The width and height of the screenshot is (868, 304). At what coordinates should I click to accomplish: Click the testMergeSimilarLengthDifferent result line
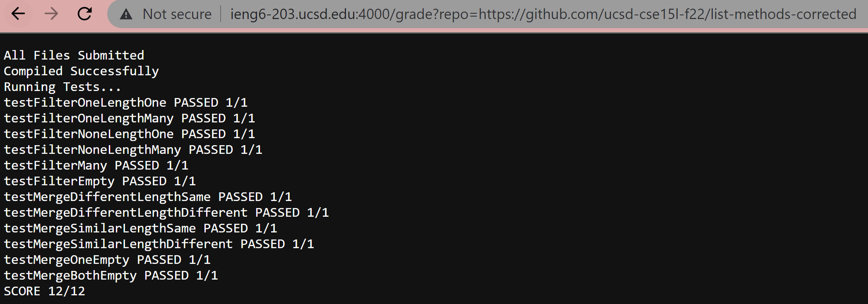tap(159, 244)
